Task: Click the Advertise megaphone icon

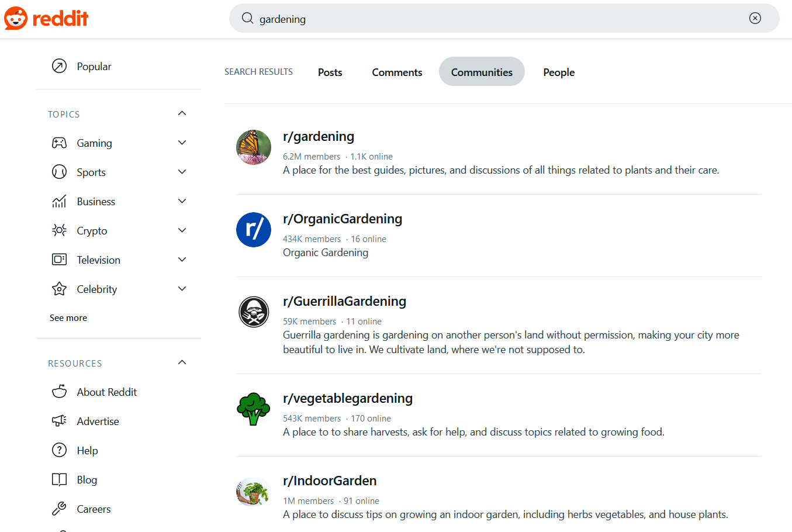Action: (x=59, y=421)
